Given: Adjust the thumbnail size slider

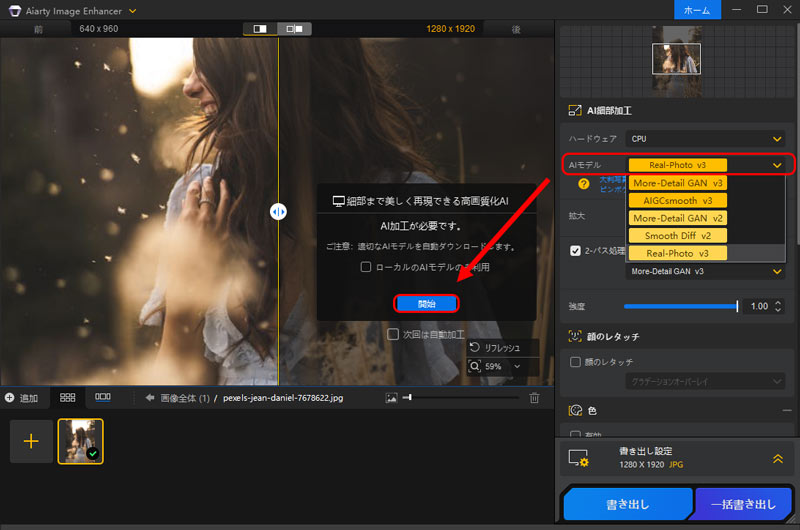Looking at the screenshot, I should (x=461, y=397).
